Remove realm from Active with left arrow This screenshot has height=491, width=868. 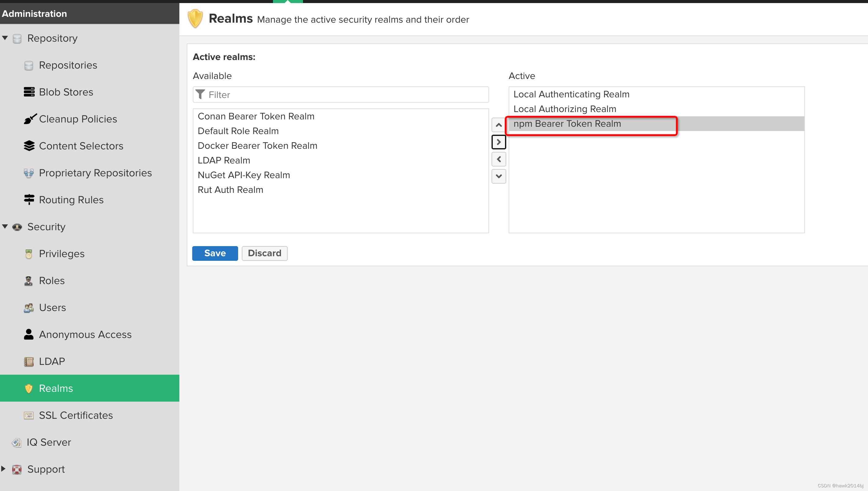[499, 159]
